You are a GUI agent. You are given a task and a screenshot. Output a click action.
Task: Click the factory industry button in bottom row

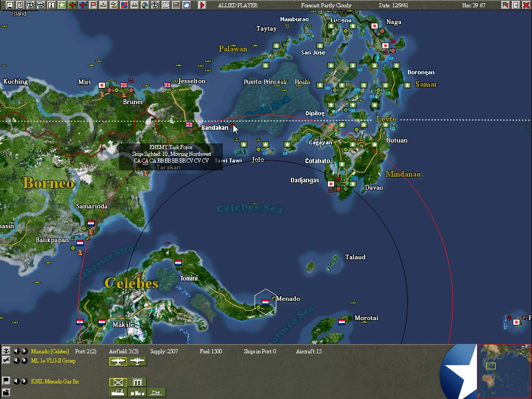(x=118, y=393)
